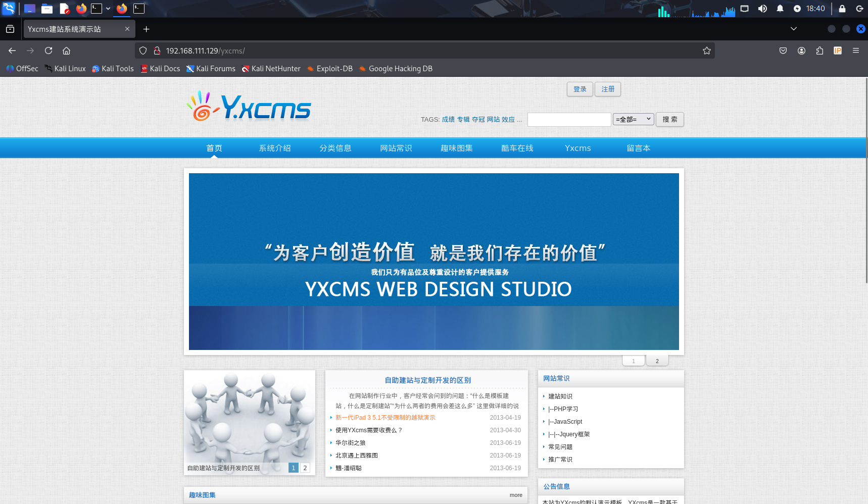The width and height of the screenshot is (868, 504).
Task: Select the 留言本 navigation item
Action: (x=639, y=148)
